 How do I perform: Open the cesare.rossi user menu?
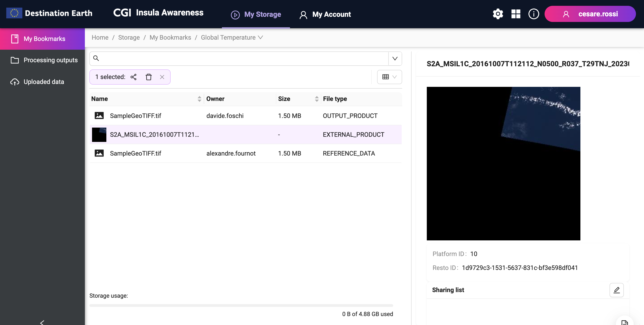[590, 14]
